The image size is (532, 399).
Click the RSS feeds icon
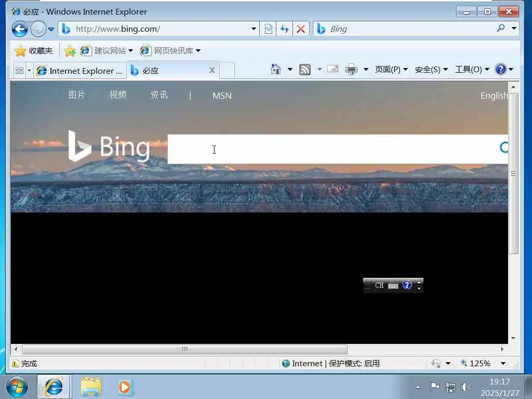304,70
